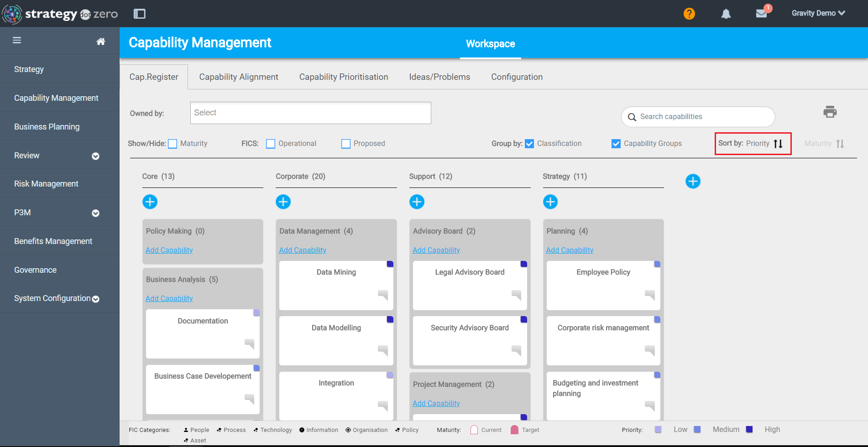868x447 pixels.
Task: Uncheck Group by Classification
Action: pos(529,144)
